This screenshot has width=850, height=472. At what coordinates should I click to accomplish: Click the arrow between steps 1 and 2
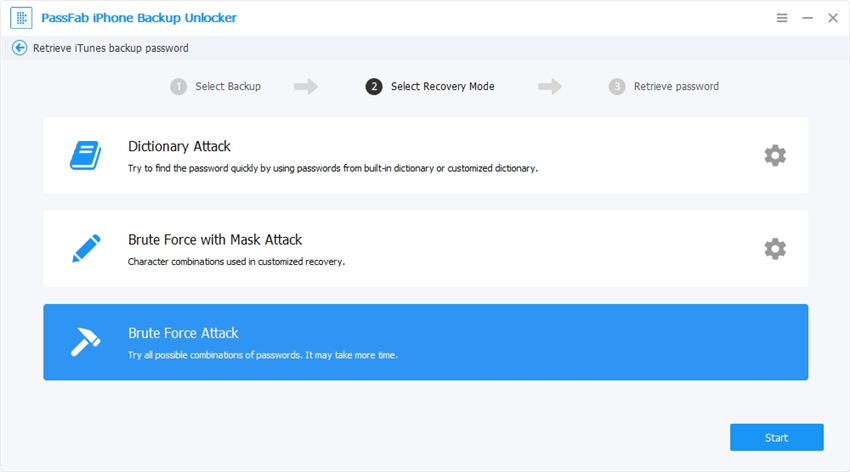click(306, 87)
